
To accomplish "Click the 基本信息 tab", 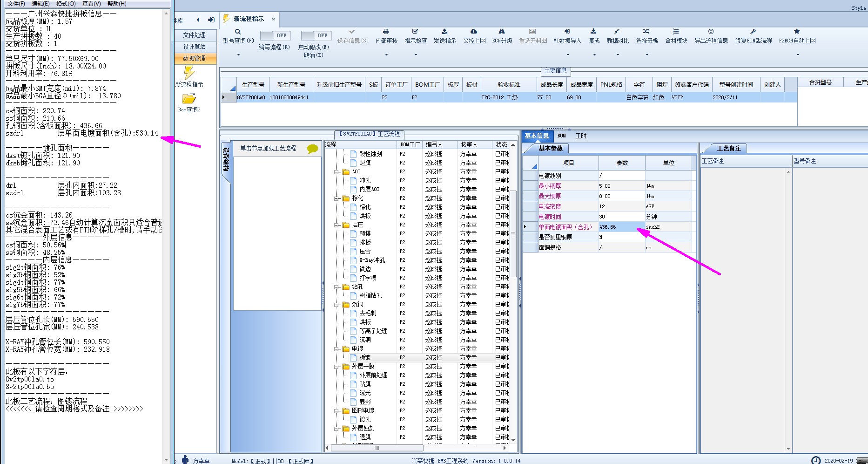I will click(x=537, y=136).
